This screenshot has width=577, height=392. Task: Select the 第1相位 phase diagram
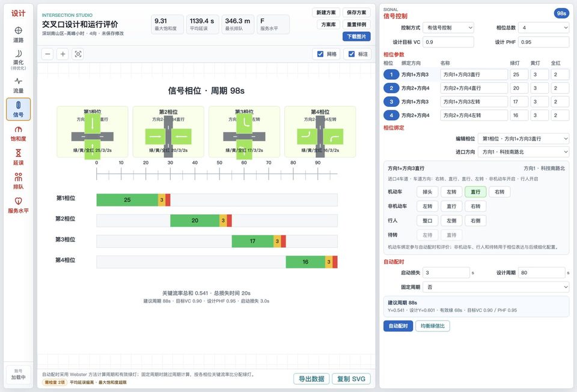tap(93, 132)
